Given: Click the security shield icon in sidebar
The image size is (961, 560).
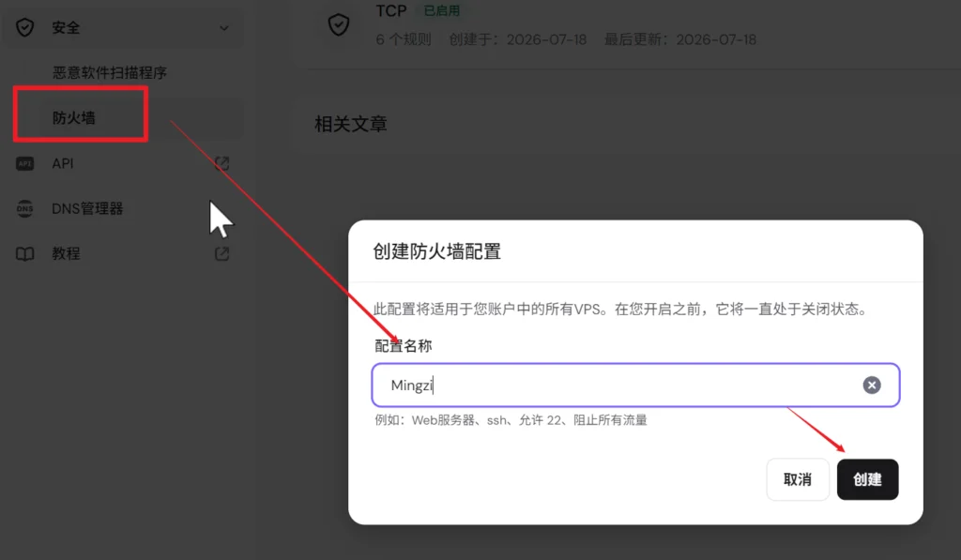Looking at the screenshot, I should coord(24,27).
